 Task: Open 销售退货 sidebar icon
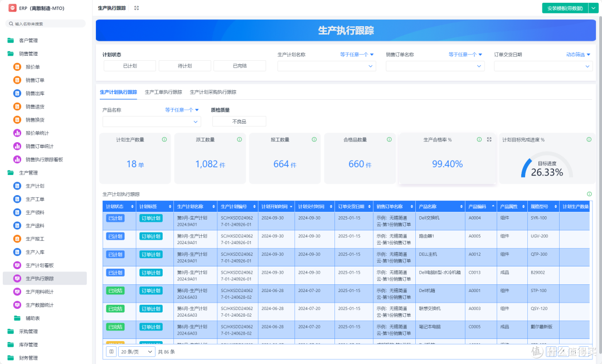(17, 106)
